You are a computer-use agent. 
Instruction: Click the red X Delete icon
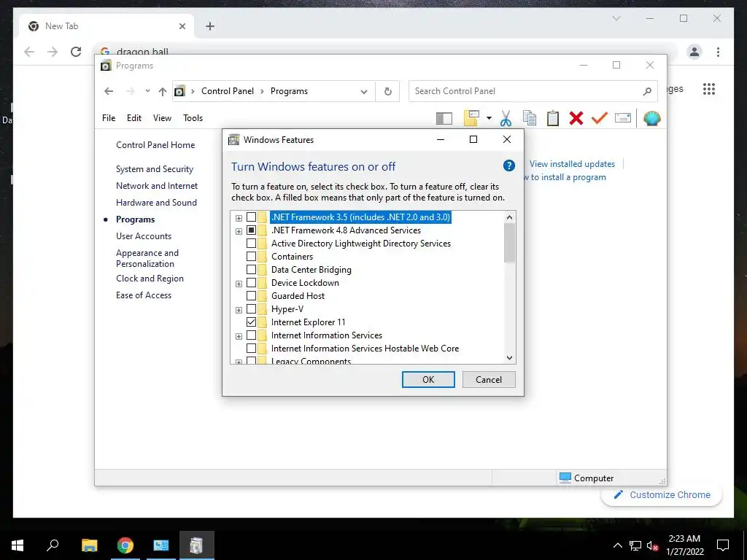pyautogui.click(x=576, y=118)
